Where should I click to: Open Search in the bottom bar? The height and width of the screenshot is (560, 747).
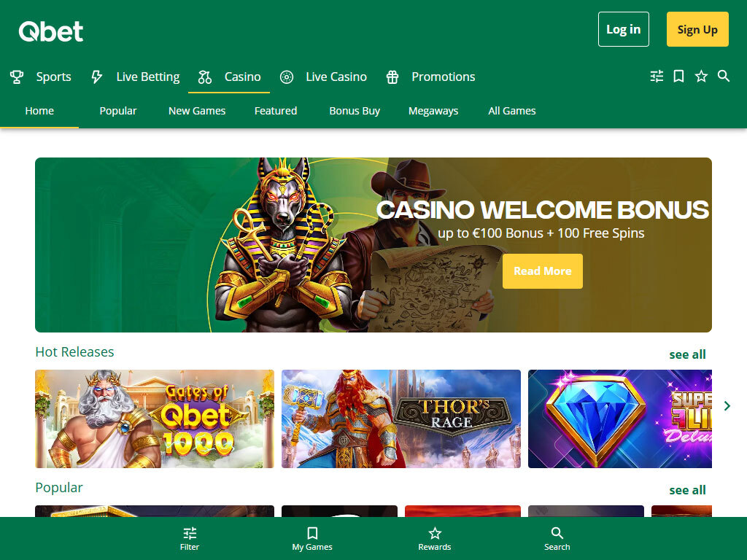tap(557, 539)
